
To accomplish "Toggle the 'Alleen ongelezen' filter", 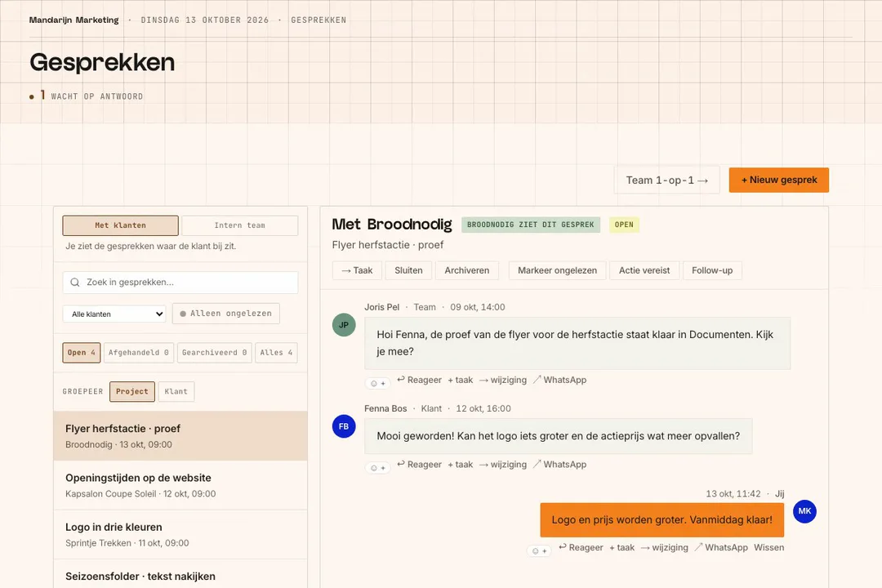I will pyautogui.click(x=225, y=314).
